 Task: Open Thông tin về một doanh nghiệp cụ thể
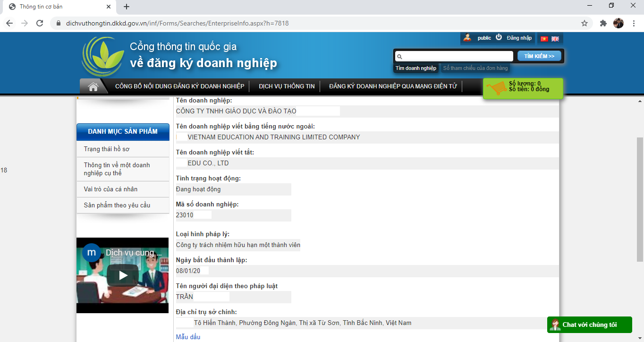click(117, 169)
